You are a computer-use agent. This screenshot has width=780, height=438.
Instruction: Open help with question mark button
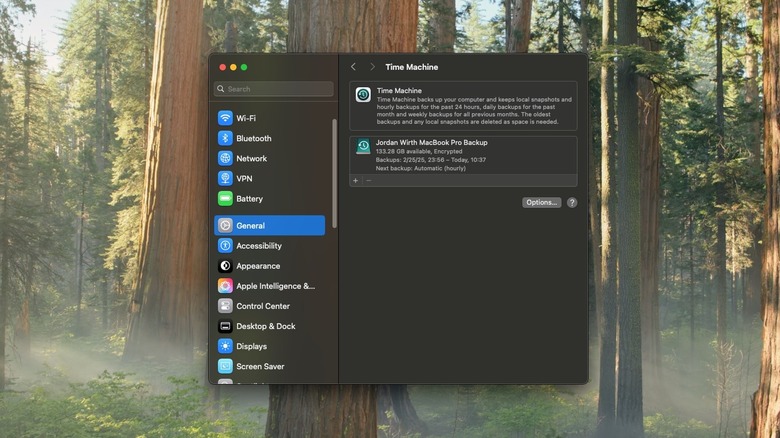pyautogui.click(x=572, y=202)
